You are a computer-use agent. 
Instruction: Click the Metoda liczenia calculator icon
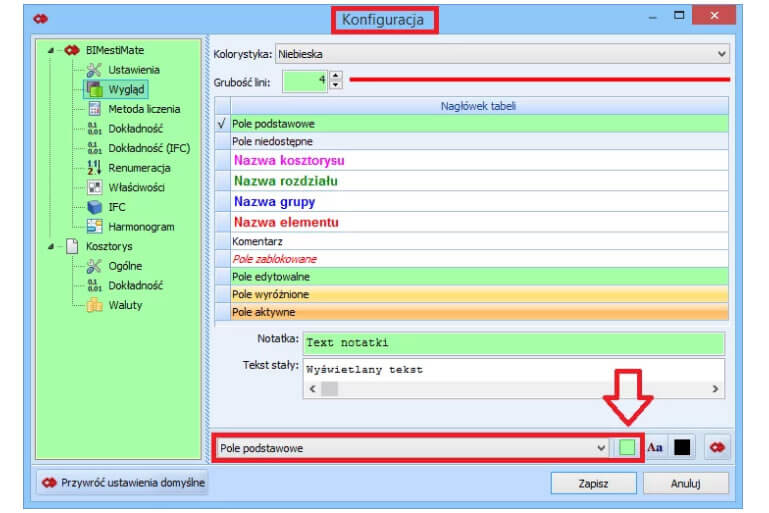click(x=95, y=109)
